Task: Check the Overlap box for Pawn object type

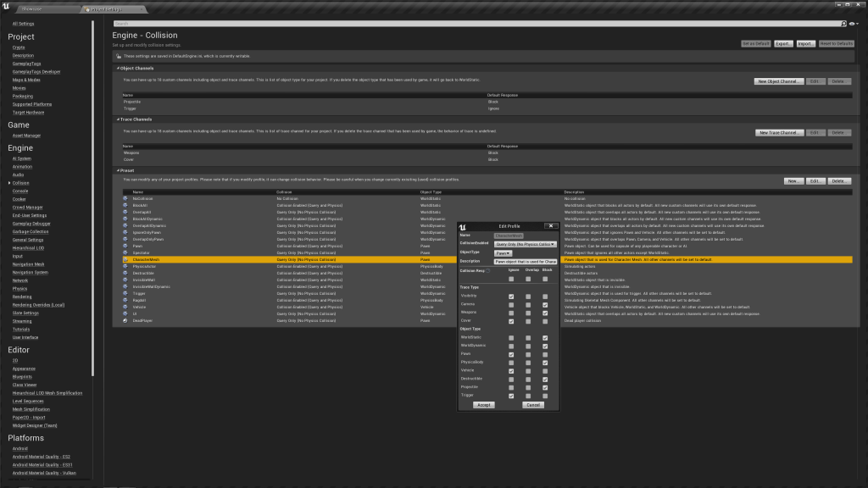Action: 528,354
